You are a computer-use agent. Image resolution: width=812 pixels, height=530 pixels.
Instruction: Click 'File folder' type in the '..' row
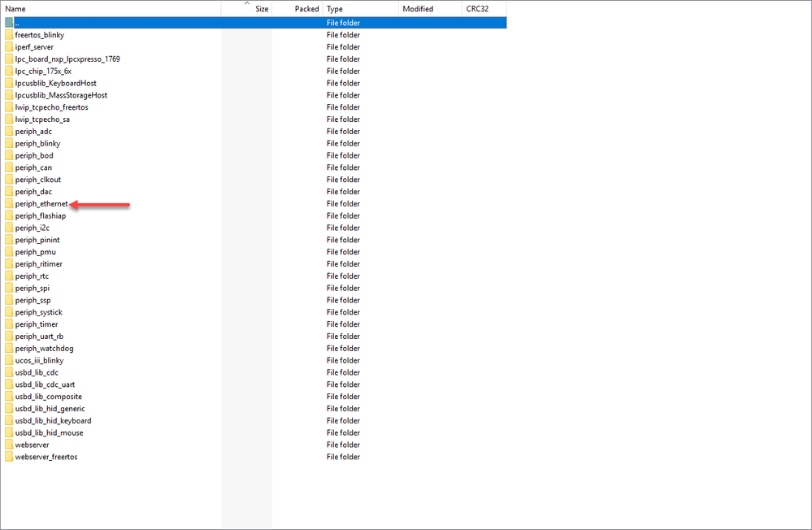pos(343,23)
